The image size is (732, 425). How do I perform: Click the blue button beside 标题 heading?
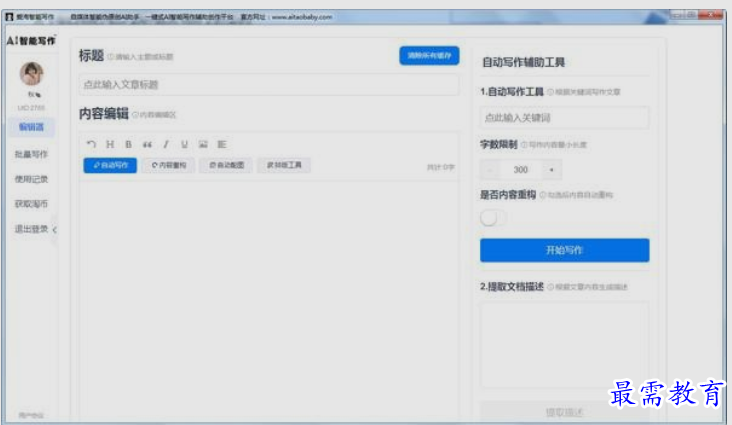[429, 56]
